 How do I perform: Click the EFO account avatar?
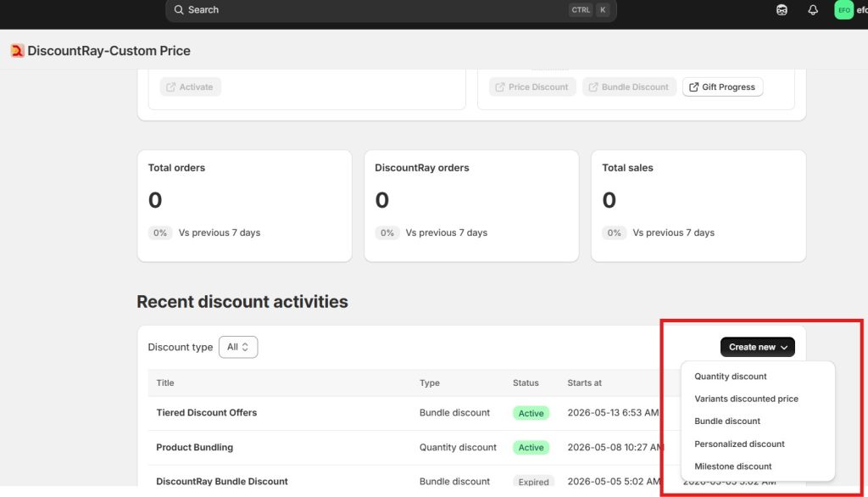[843, 10]
